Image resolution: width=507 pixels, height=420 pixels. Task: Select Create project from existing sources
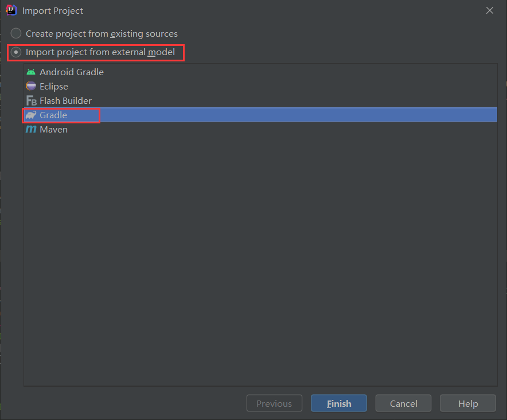(16, 34)
